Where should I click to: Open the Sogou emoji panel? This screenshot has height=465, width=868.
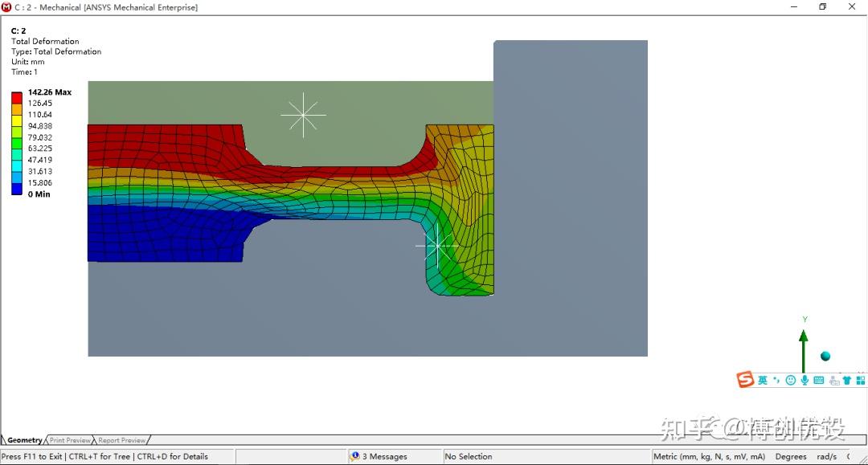click(x=792, y=380)
